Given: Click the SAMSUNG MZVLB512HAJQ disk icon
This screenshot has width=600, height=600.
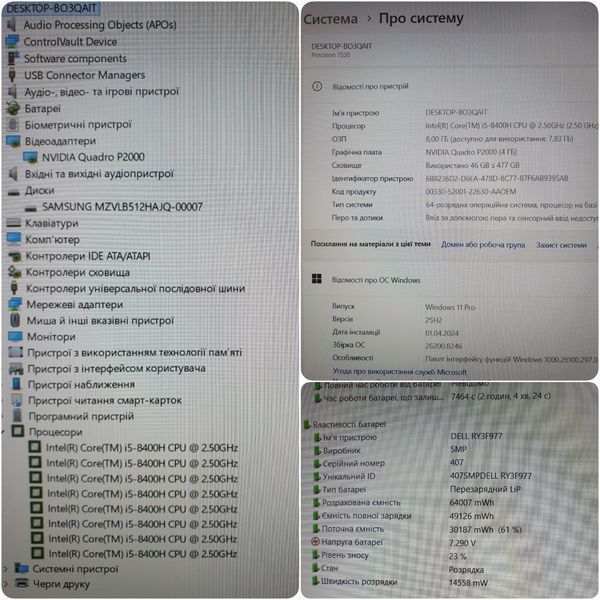Looking at the screenshot, I should 31,209.
